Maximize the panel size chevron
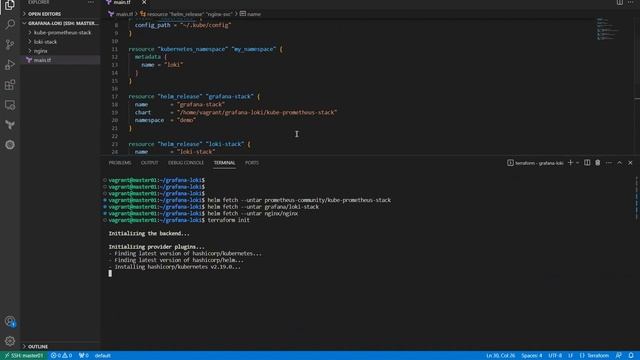Image resolution: width=640 pixels, height=360 pixels. click(x=620, y=163)
